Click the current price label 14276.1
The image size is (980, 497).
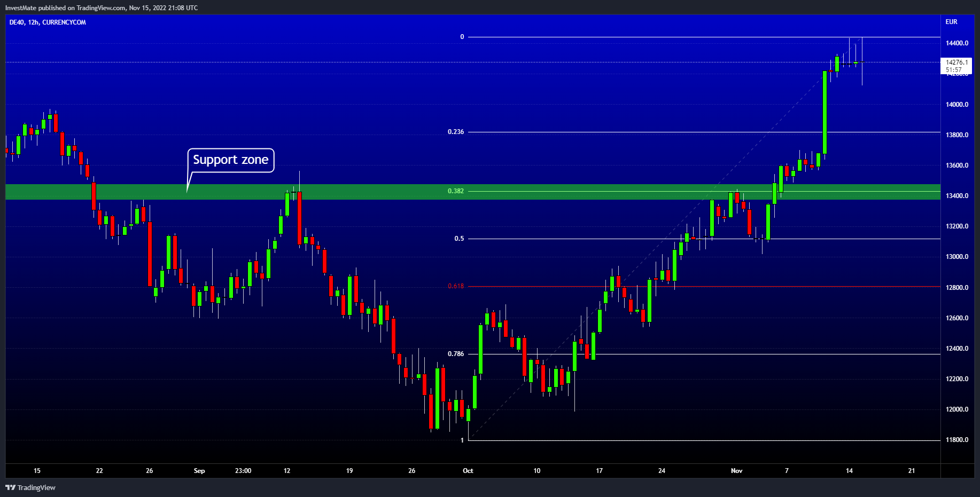pyautogui.click(x=956, y=62)
